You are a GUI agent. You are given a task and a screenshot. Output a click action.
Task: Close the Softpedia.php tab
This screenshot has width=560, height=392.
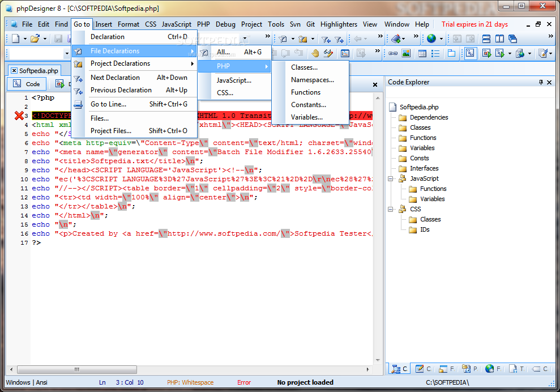coord(14,71)
